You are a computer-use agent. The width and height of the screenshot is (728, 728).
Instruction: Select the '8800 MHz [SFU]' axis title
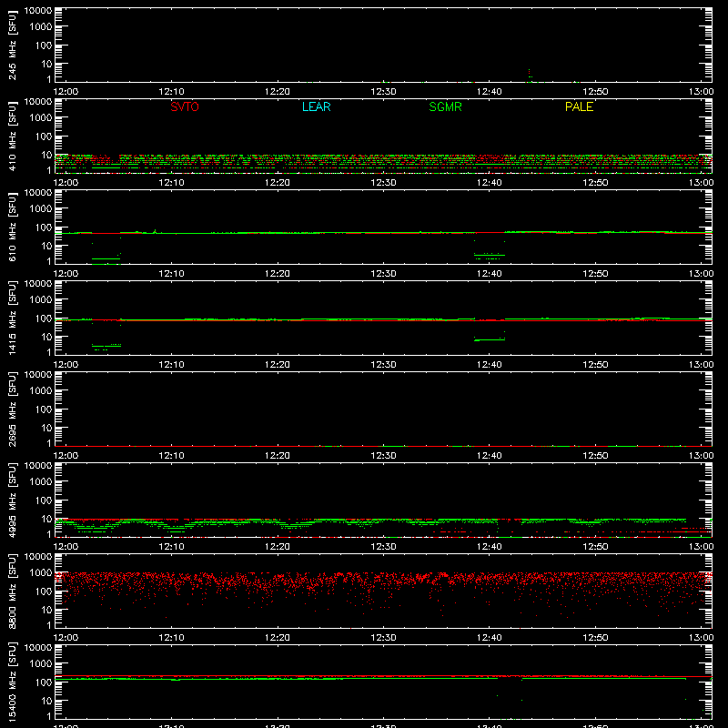click(x=13, y=591)
